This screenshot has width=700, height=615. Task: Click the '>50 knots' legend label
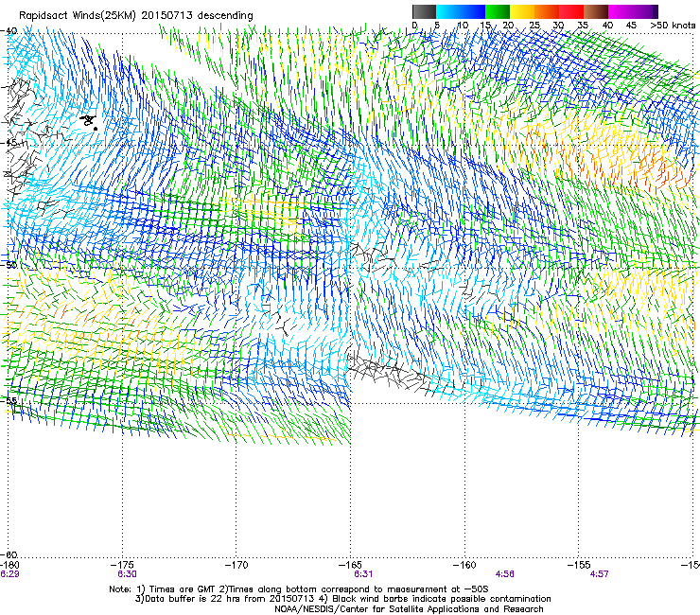click(673, 25)
